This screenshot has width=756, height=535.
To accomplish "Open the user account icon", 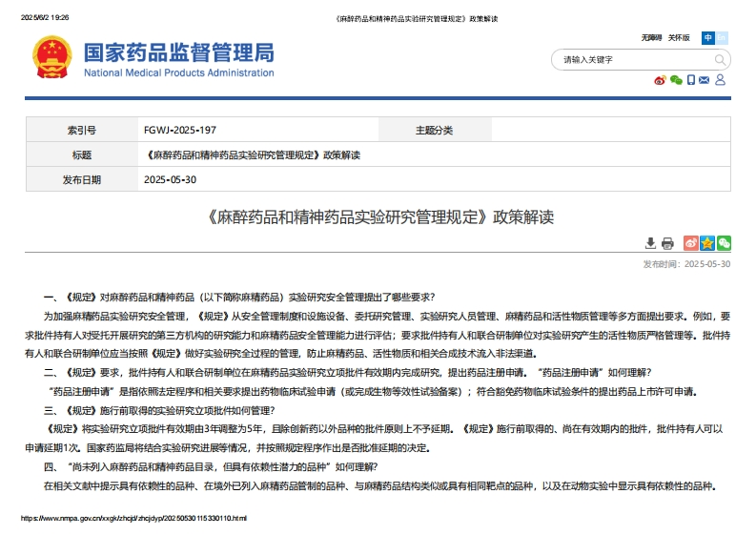I will click(720, 80).
